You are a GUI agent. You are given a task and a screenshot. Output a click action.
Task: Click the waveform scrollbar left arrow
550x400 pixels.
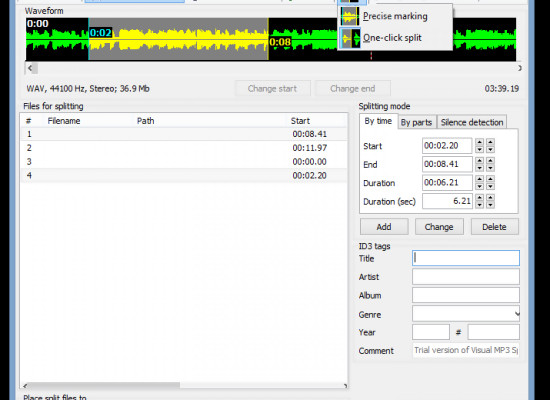click(x=30, y=68)
